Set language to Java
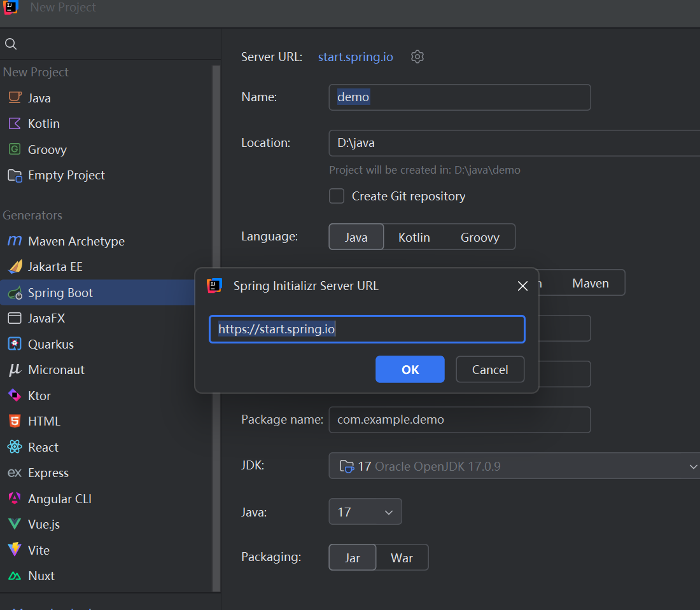Screen dimensions: 700x610 [x=356, y=237]
